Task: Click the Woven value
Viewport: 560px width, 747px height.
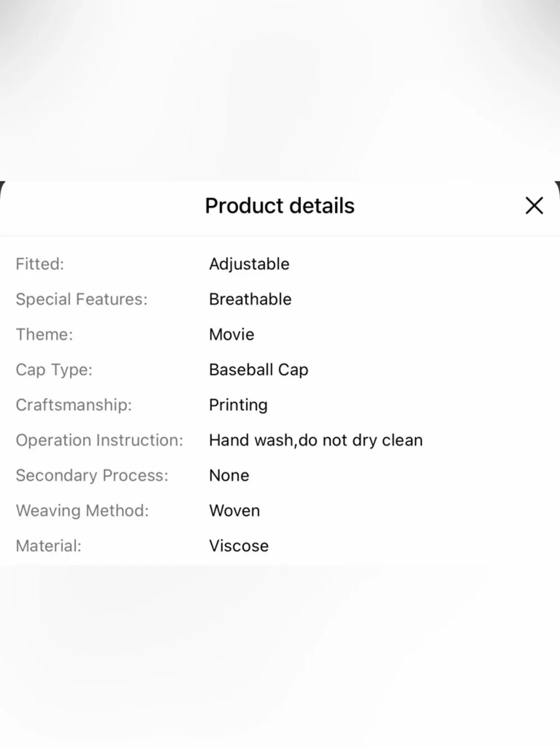Action: [x=234, y=511]
